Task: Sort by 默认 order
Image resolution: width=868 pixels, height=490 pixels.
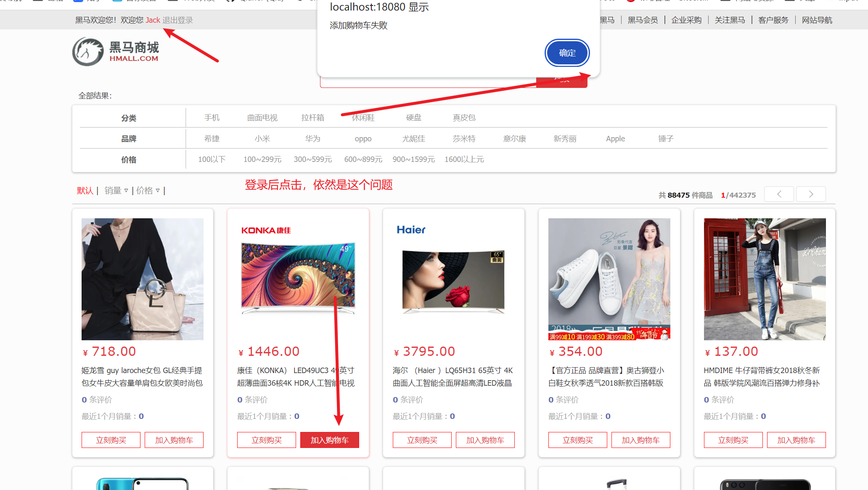Action: point(85,191)
